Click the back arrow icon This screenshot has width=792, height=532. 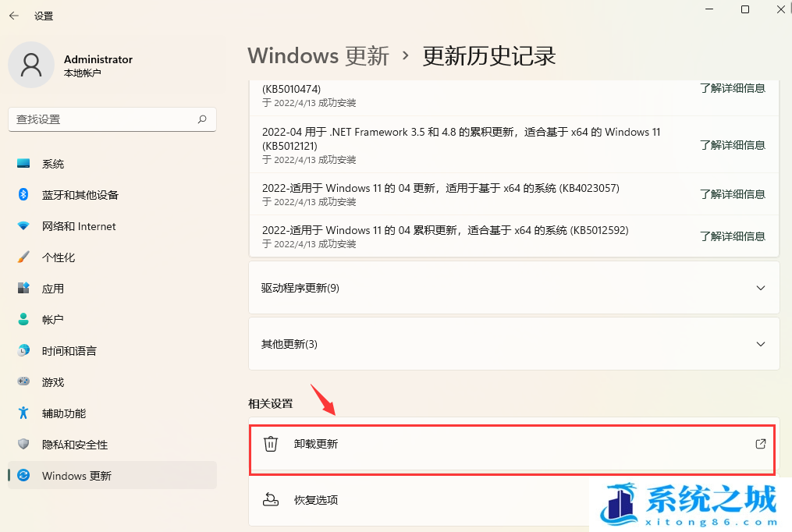[13, 16]
